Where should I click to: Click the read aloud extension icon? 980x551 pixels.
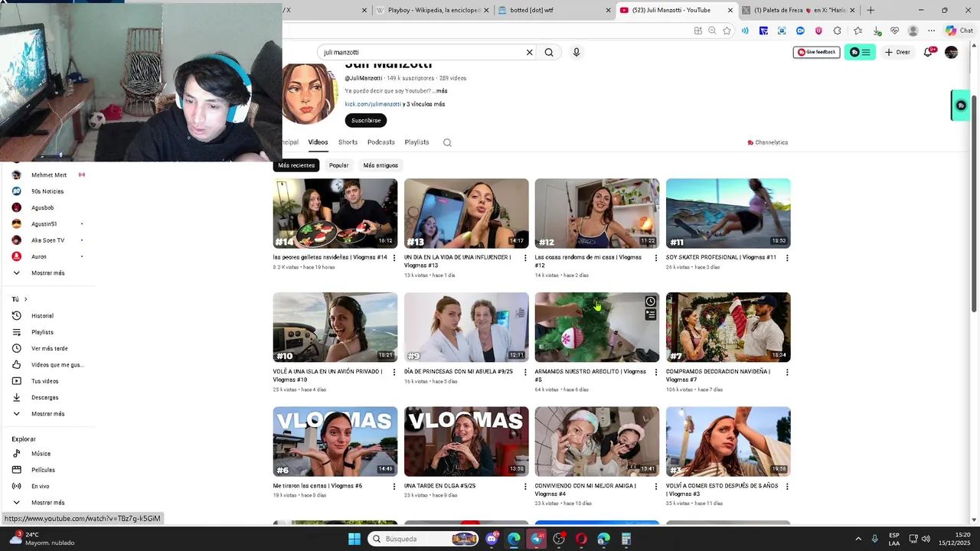click(x=745, y=31)
